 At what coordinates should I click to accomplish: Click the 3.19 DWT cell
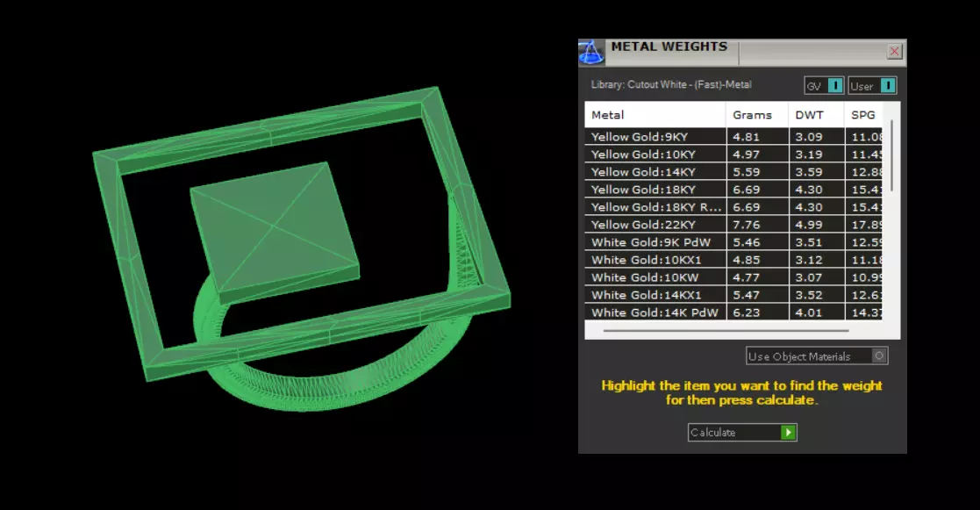[817, 154]
